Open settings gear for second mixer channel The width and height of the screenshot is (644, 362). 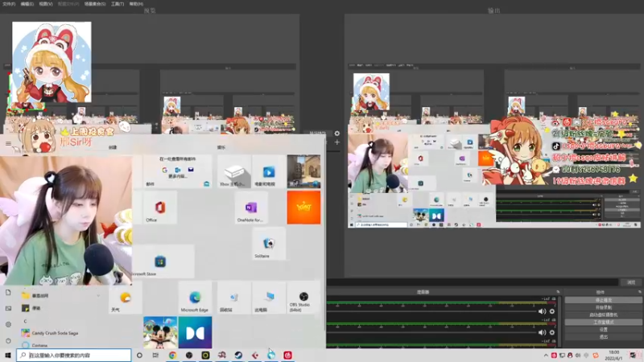[x=552, y=332]
